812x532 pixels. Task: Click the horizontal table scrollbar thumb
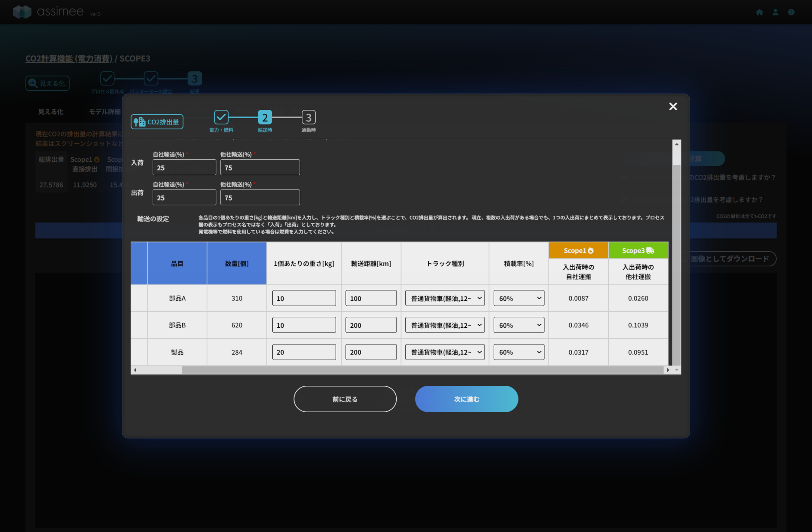[x=422, y=370]
